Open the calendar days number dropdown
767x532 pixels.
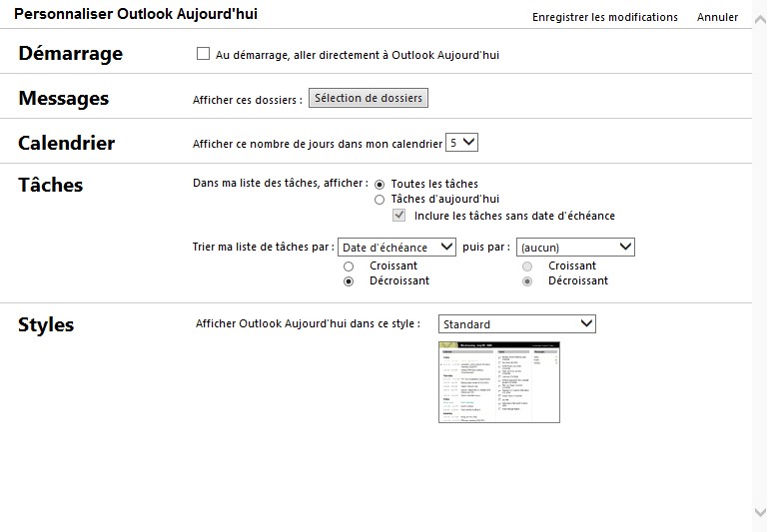(x=461, y=143)
